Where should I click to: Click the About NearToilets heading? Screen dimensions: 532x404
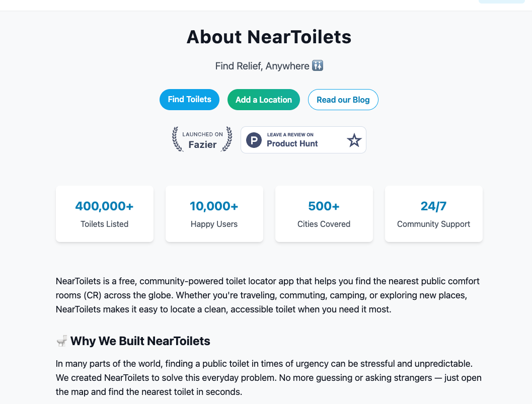tap(269, 37)
